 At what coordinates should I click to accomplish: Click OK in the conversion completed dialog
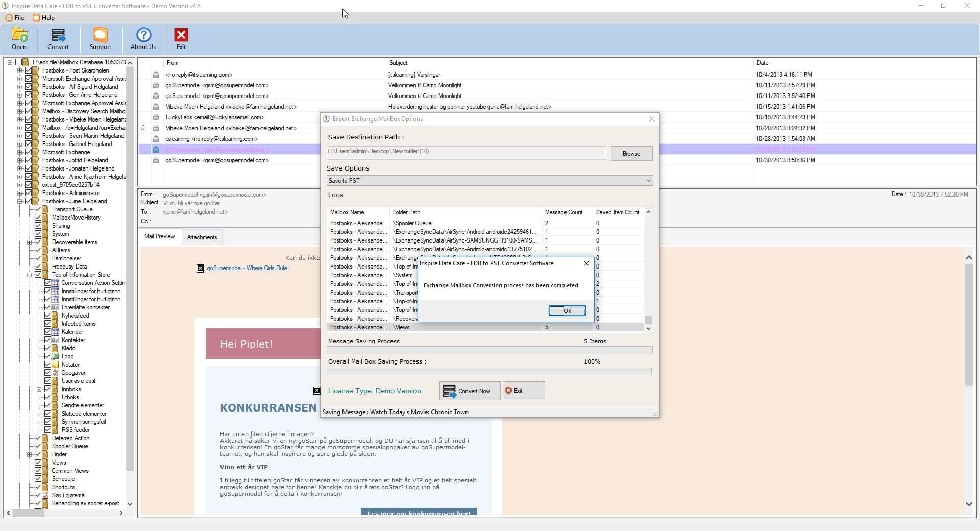coord(567,311)
